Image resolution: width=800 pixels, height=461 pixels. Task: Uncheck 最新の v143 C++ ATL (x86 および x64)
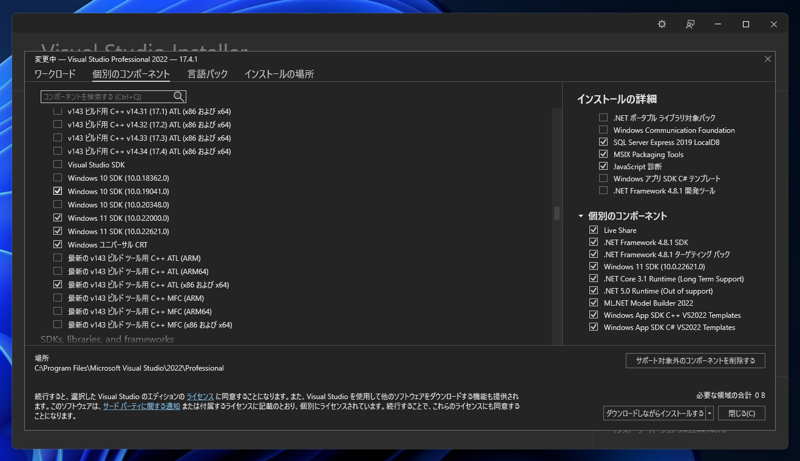pos(57,285)
